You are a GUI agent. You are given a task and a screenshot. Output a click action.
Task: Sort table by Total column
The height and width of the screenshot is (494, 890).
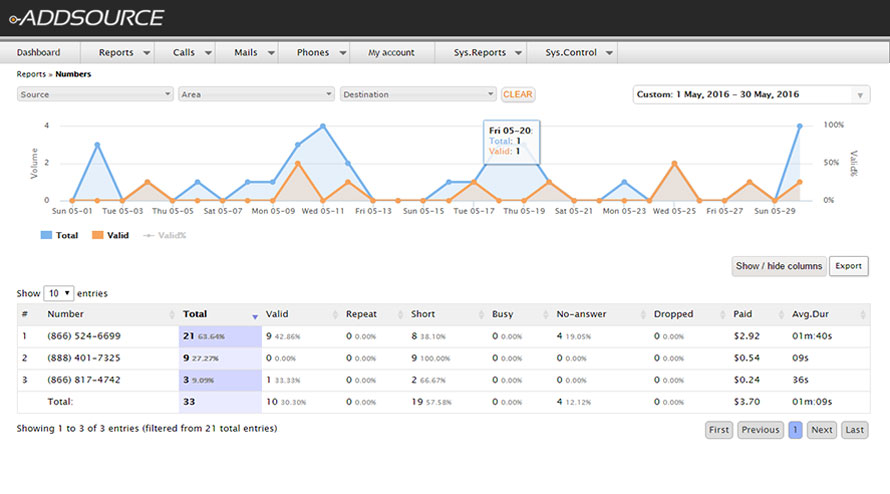point(220,314)
